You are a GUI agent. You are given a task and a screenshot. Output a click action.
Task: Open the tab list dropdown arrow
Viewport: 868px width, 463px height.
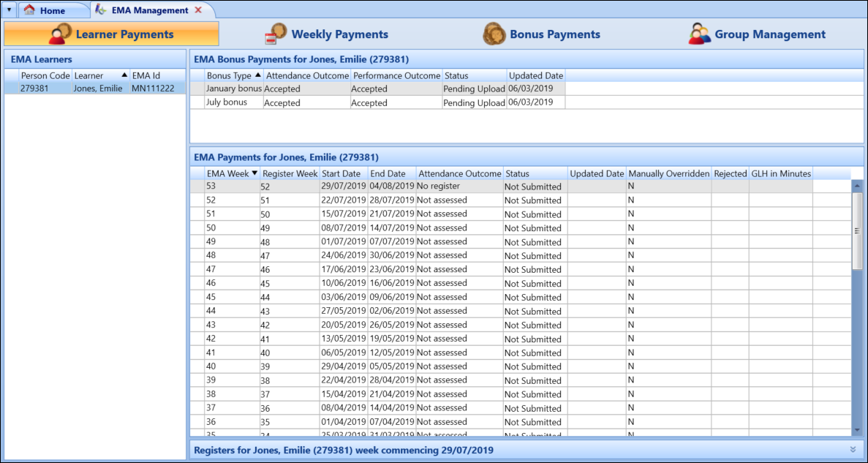[9, 10]
